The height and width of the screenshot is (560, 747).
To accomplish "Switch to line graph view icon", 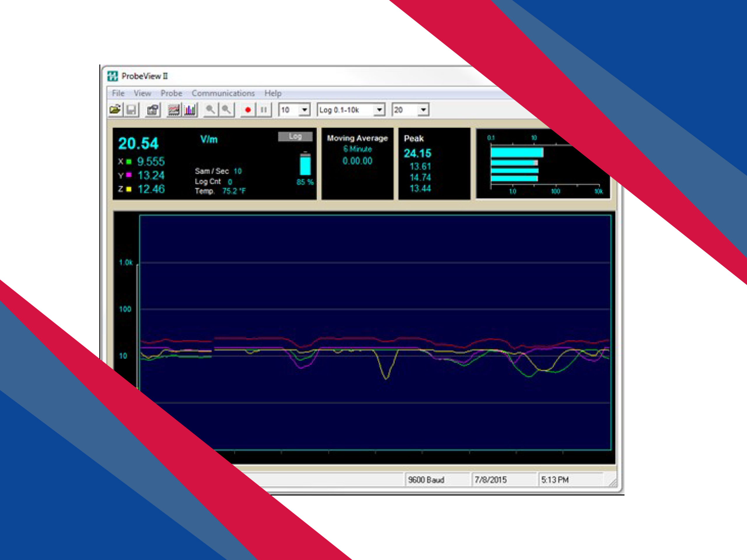I will tap(174, 110).
